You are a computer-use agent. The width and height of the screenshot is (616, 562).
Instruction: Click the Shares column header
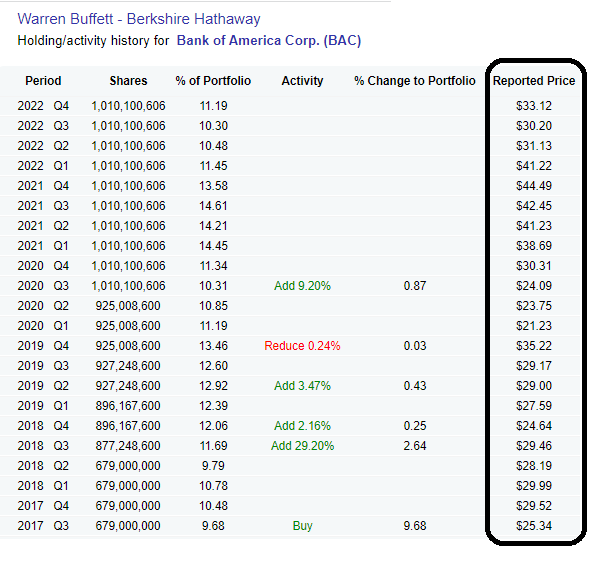click(128, 81)
